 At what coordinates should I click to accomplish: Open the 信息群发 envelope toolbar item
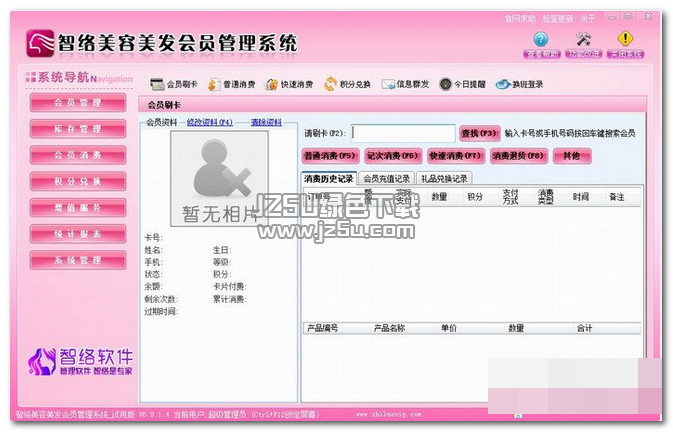405,84
